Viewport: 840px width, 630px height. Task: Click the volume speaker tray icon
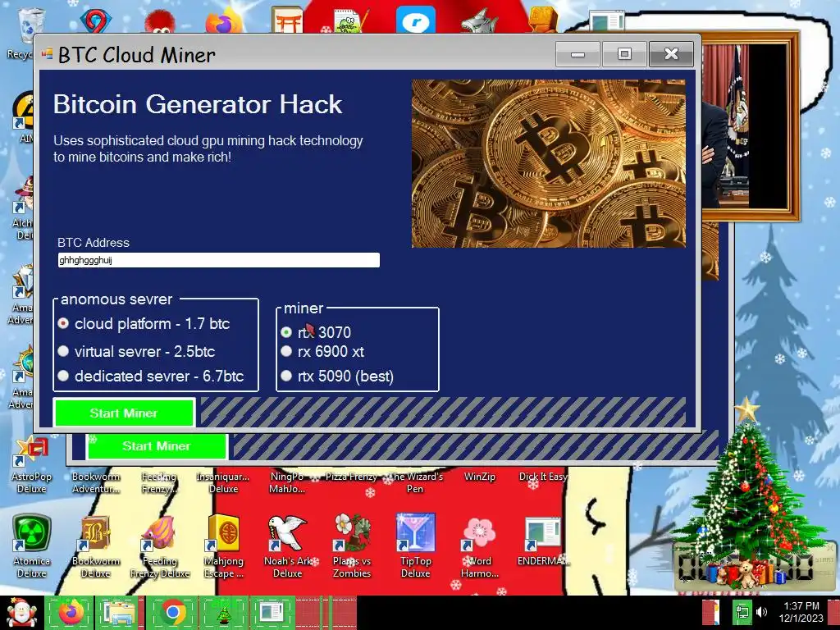pyautogui.click(x=761, y=612)
